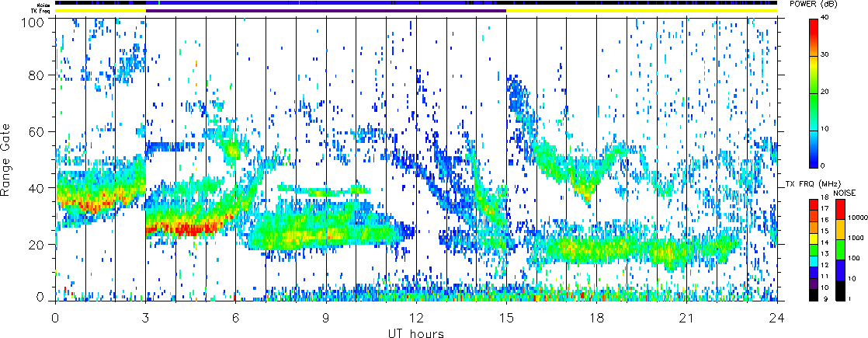
Task: Pick the blue 10 swatch in the NOISE legend
Action: 839,275
